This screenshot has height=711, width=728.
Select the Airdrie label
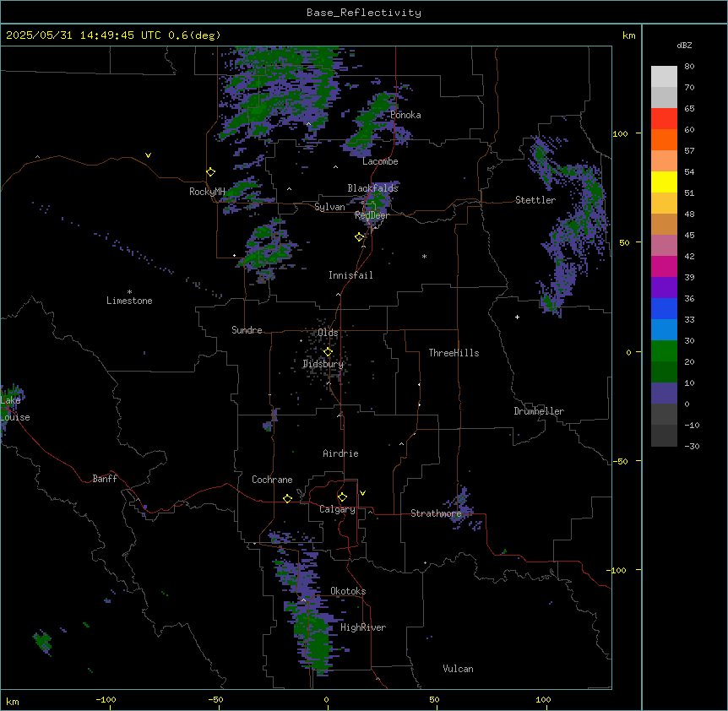point(340,453)
